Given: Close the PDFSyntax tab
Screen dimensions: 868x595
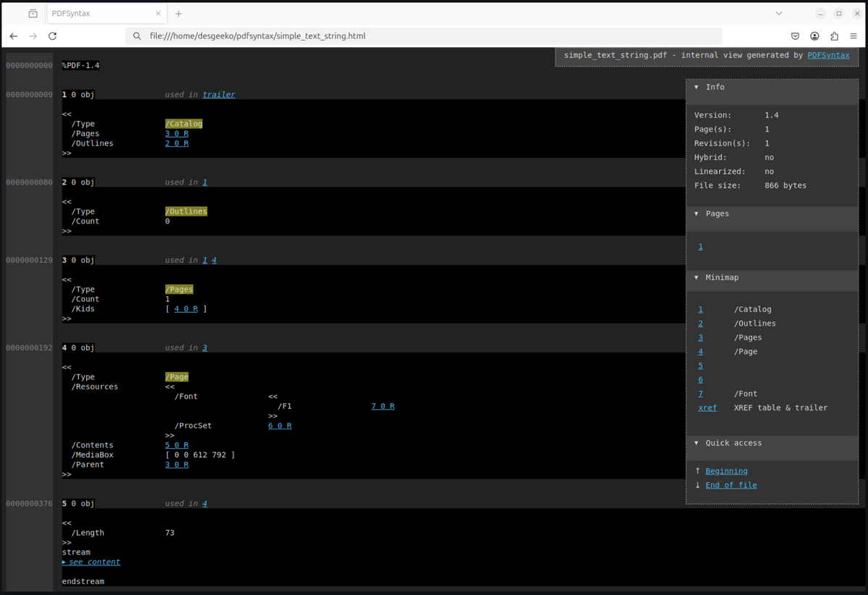Looking at the screenshot, I should [158, 13].
